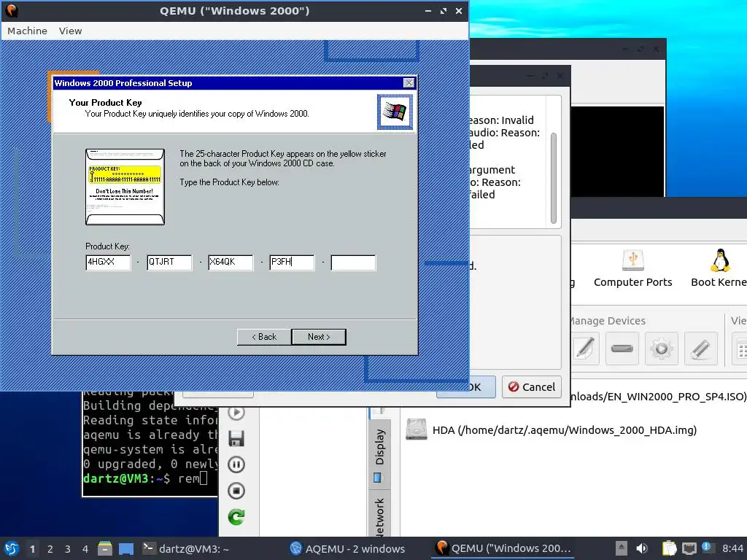The height and width of the screenshot is (560, 747).
Task: Click the terminal prompt line dartz@VM3
Action: (145, 478)
